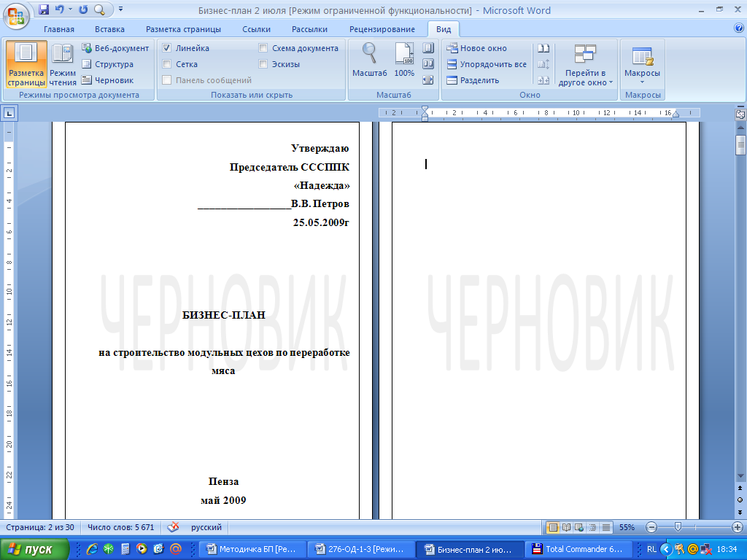Open Перейти в другое окно dropdown
Screen dimensions: 747x560
(x=586, y=65)
